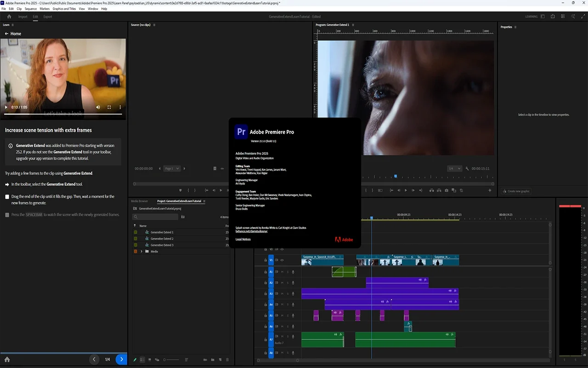Screen dimensions: 588x368
Task: Switch to the Export tab
Action: [x=48, y=17]
